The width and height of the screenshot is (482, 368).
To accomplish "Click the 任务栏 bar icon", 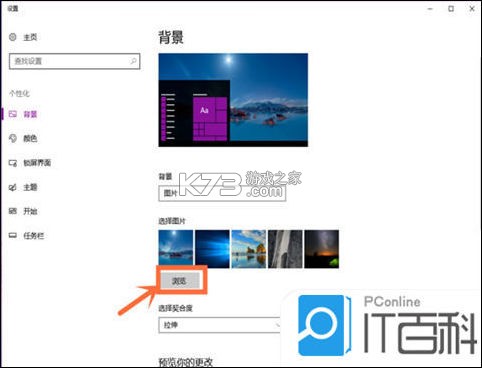I will [x=13, y=236].
